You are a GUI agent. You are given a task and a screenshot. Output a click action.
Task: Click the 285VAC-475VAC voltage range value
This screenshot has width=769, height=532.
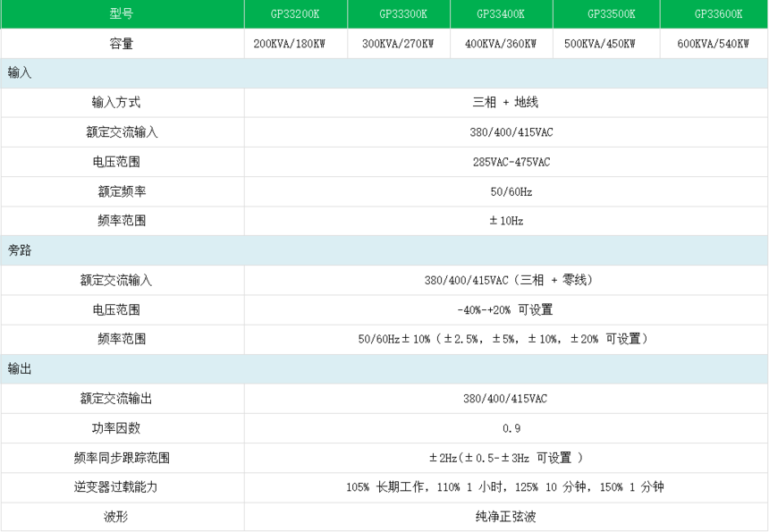click(506, 162)
